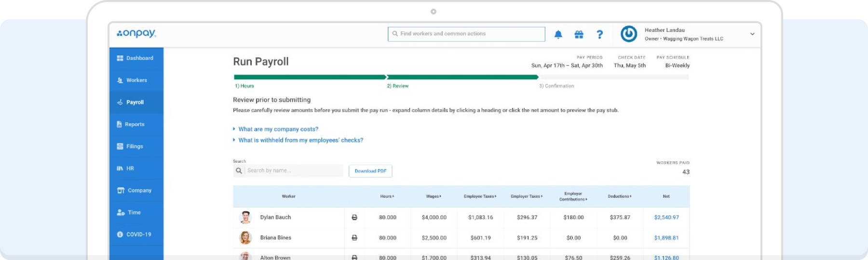Open Reports in the sidebar

point(136,124)
